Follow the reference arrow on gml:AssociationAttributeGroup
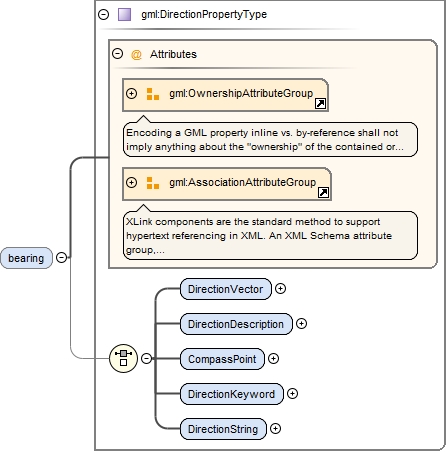The width and height of the screenshot is (447, 452). pyautogui.click(x=323, y=193)
